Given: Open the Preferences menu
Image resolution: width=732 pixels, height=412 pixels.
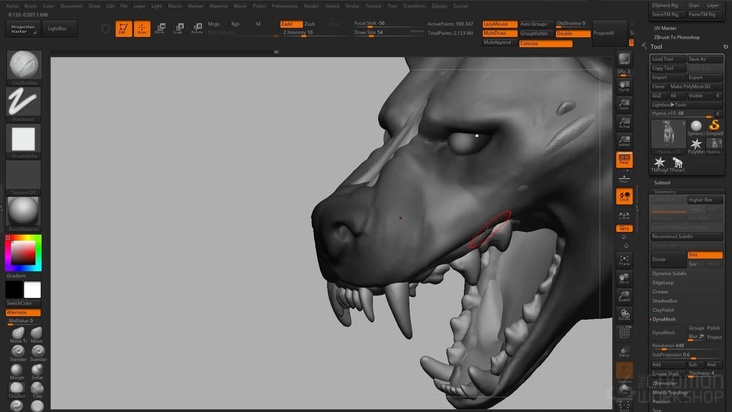Looking at the screenshot, I should (285, 6).
